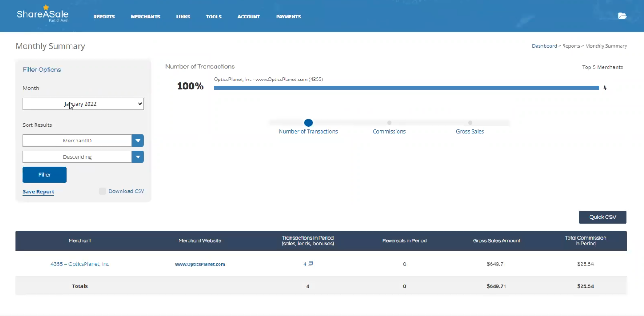Screen dimensions: 644x316
Task: Click the Reversals in Period column header
Action: point(404,240)
